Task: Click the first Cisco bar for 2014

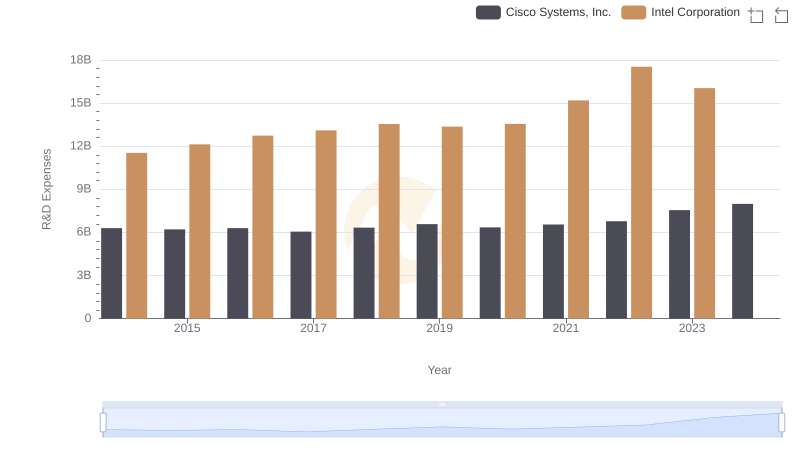Action: [x=112, y=273]
